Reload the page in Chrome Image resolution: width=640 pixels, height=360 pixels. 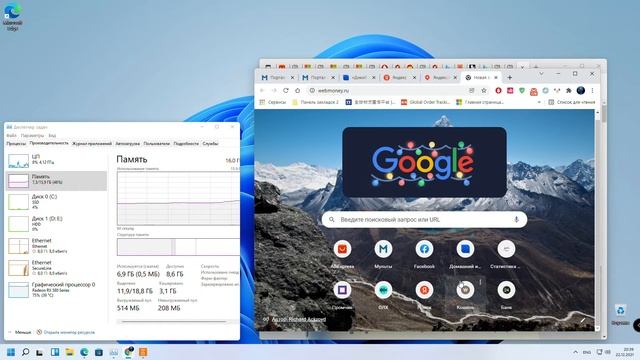[286, 91]
